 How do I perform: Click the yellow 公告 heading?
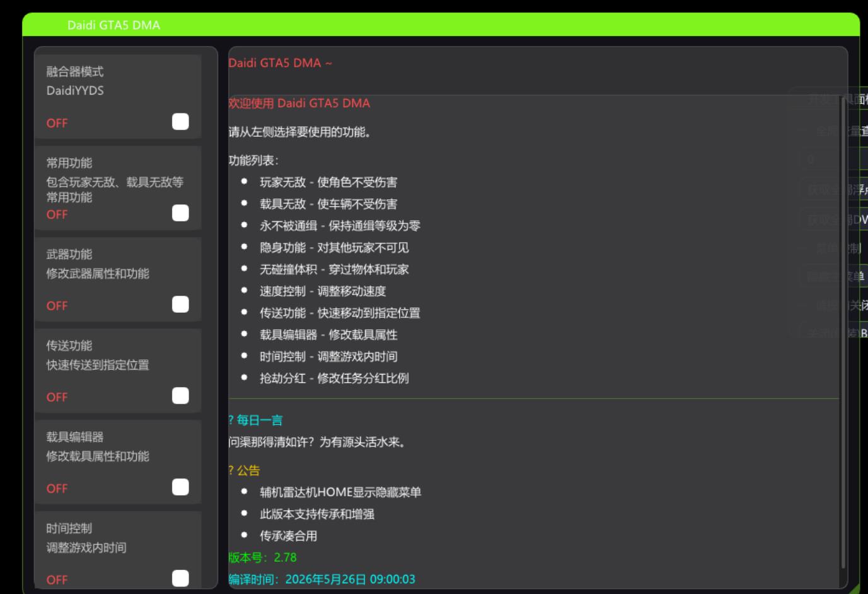coord(244,470)
